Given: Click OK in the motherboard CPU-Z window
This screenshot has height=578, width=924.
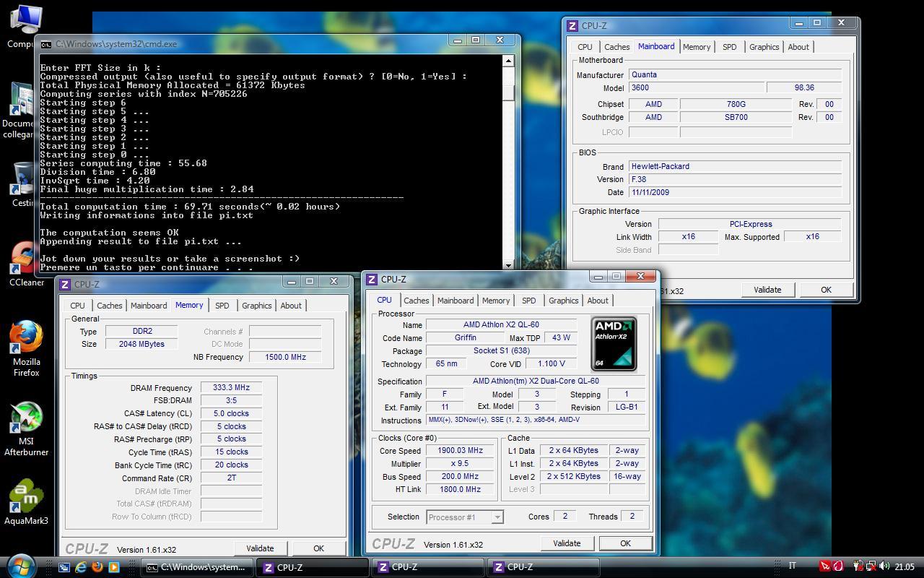Looking at the screenshot, I should [826, 290].
